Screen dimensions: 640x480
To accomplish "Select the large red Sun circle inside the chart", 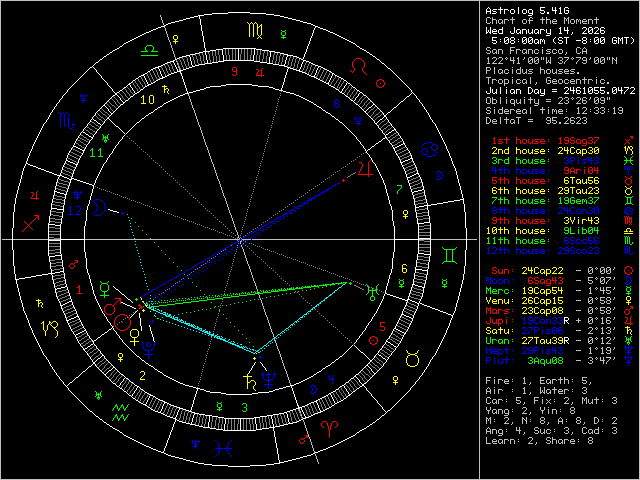I will tap(123, 322).
